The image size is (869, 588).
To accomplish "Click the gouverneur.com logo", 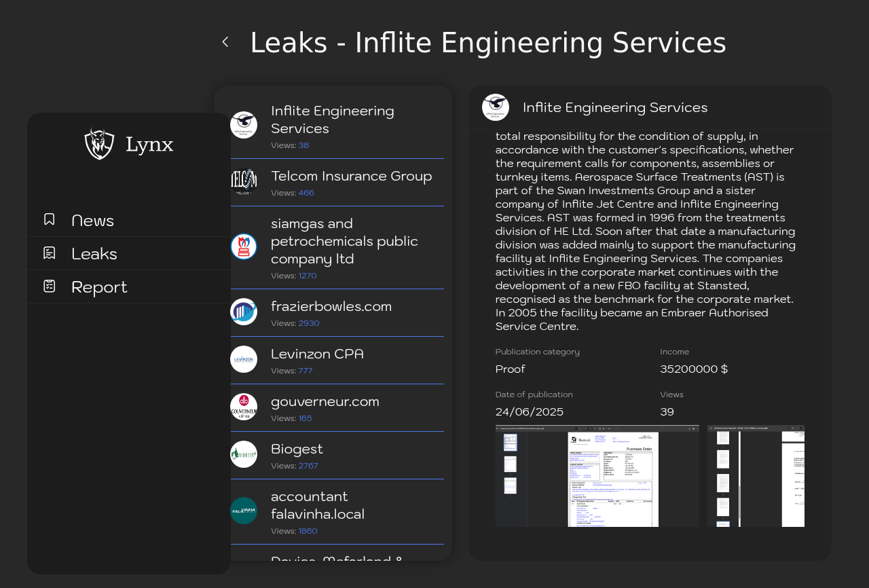I will point(244,407).
